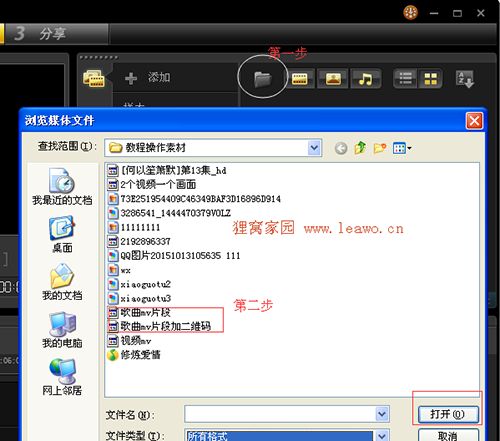Click the media library panel icon

[x=94, y=79]
